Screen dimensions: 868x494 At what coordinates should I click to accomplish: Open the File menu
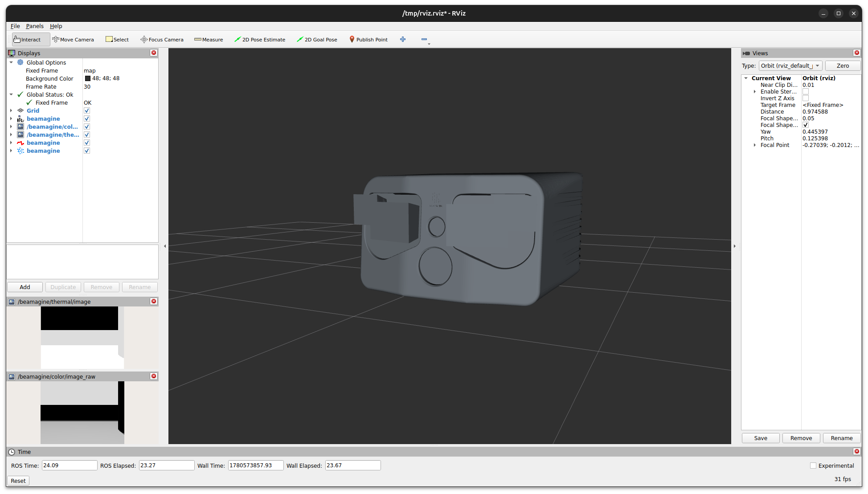tap(15, 26)
